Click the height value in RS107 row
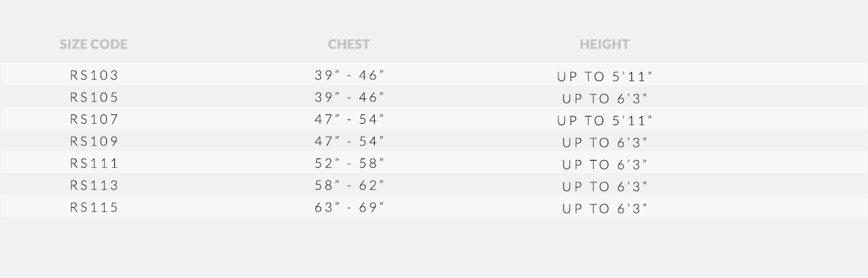This screenshot has width=868, height=278. pyautogui.click(x=605, y=120)
